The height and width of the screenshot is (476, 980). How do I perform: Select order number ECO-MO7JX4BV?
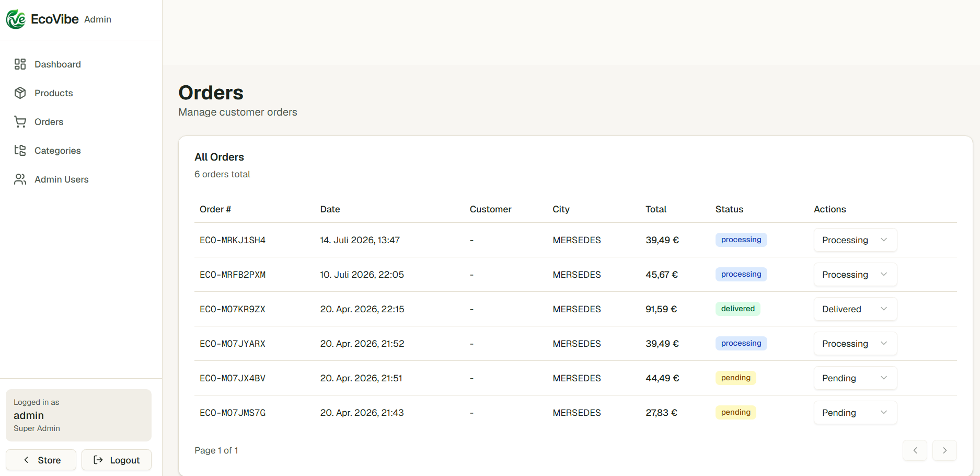pos(233,378)
